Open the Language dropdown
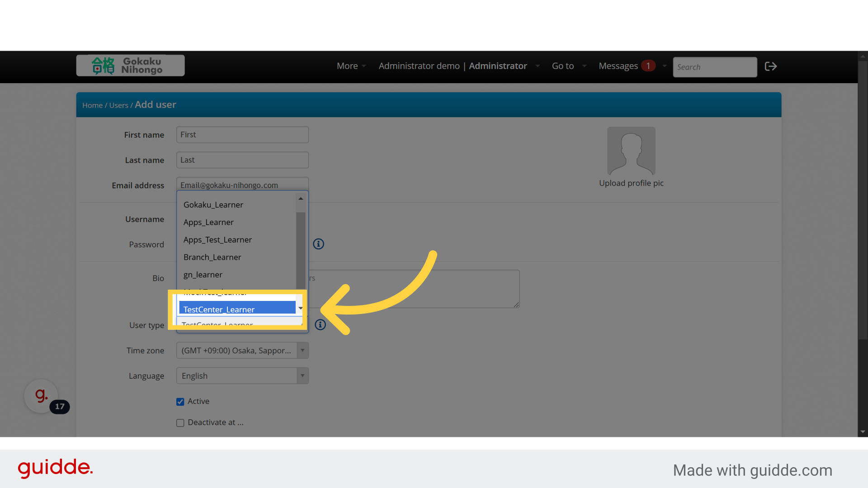The height and width of the screenshot is (488, 868). click(x=242, y=376)
